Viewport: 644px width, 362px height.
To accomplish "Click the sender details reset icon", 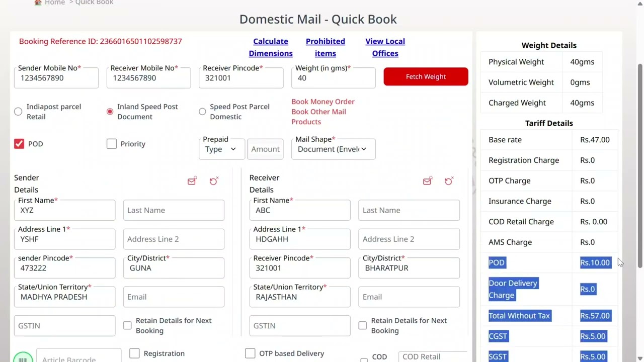I will point(213,181).
